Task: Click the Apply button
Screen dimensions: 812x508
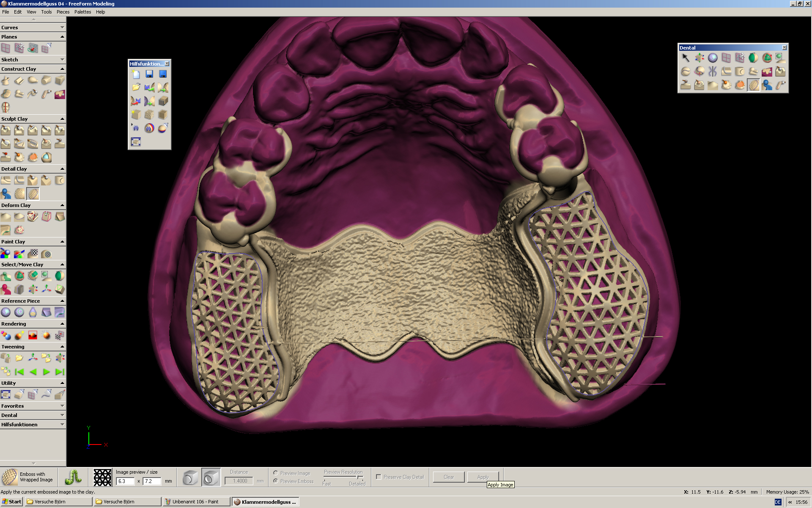Action: pos(483,477)
